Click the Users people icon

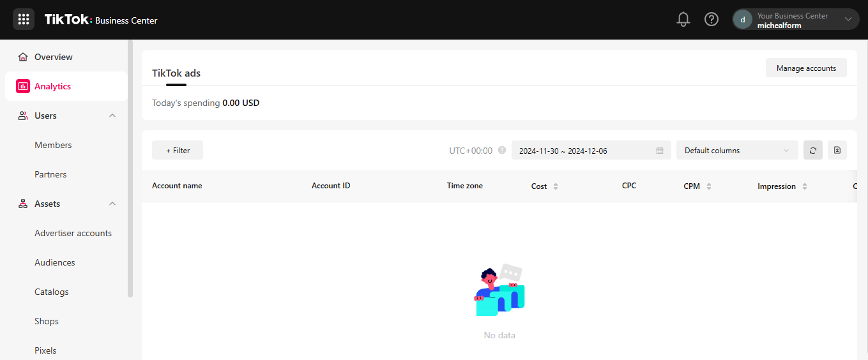[23, 116]
